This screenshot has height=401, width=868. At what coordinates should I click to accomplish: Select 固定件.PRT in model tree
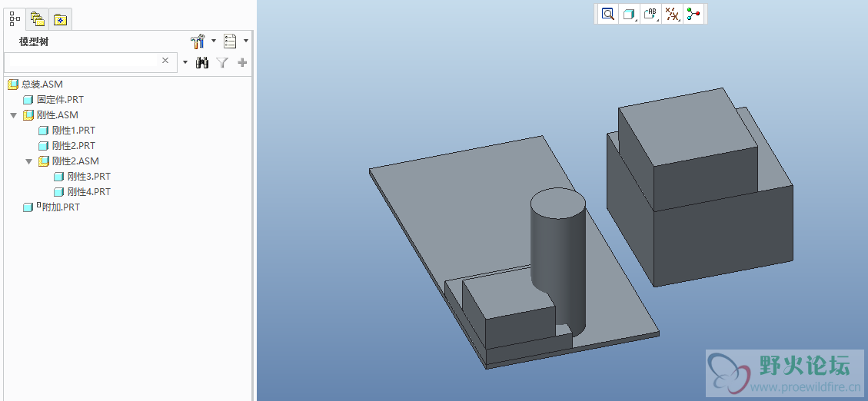point(60,100)
